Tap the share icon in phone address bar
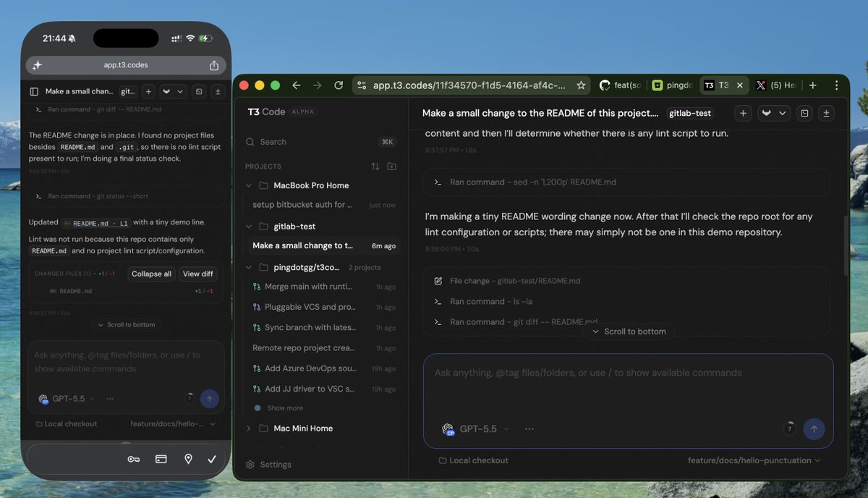This screenshot has height=498, width=868. click(214, 65)
